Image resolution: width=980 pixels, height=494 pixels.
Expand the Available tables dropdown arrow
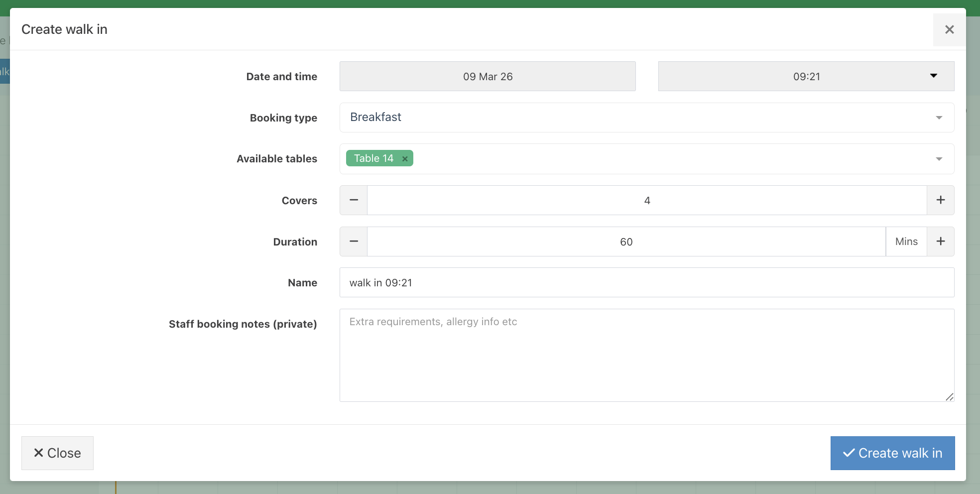(x=939, y=159)
